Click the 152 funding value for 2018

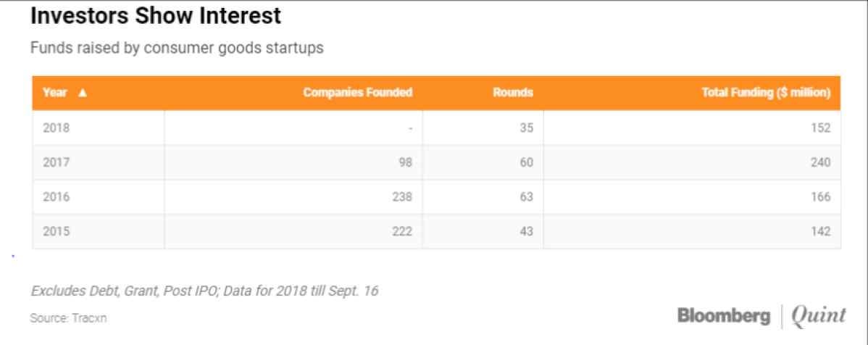(x=692, y=128)
